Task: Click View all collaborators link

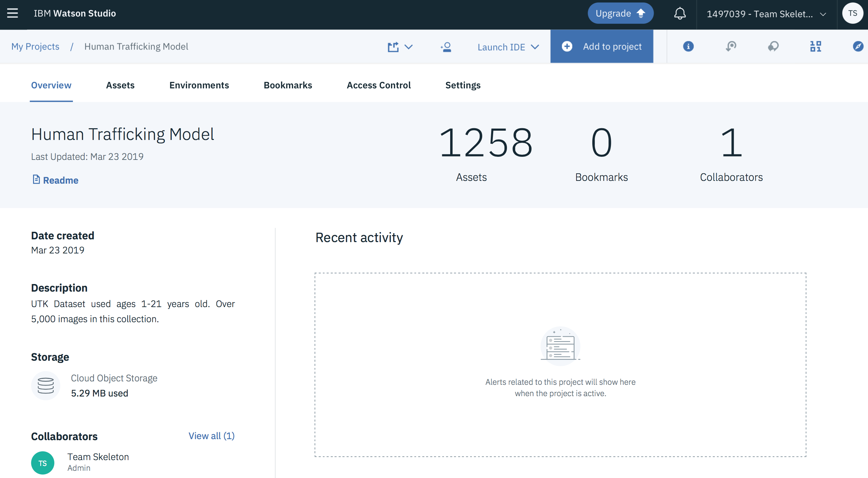Action: coord(211,436)
